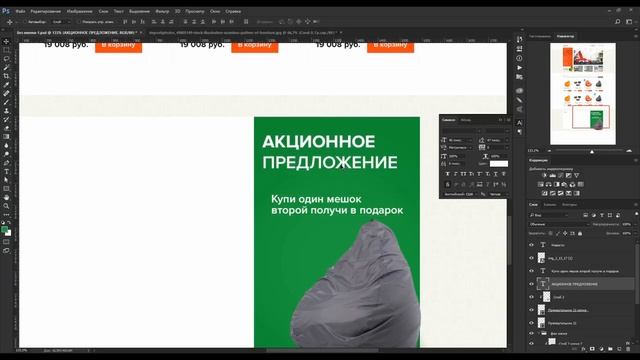Click the add layer style fx icon
The width and height of the screenshot is (640, 360).
[x=583, y=349]
